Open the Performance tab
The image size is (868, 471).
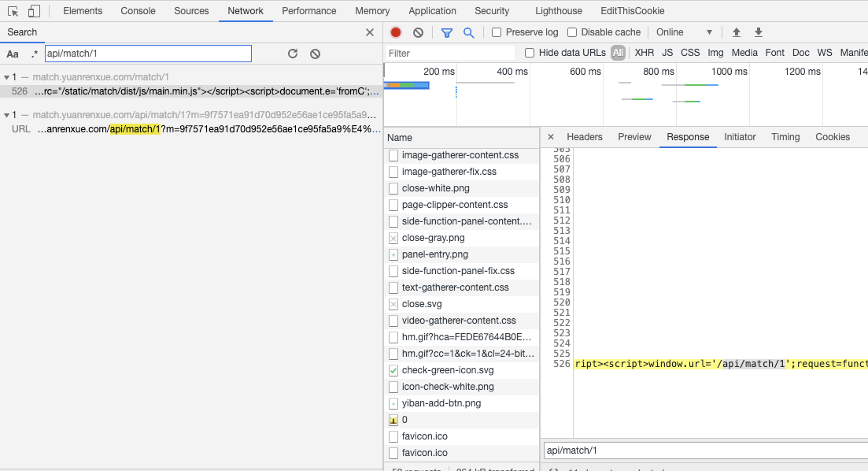click(x=309, y=10)
